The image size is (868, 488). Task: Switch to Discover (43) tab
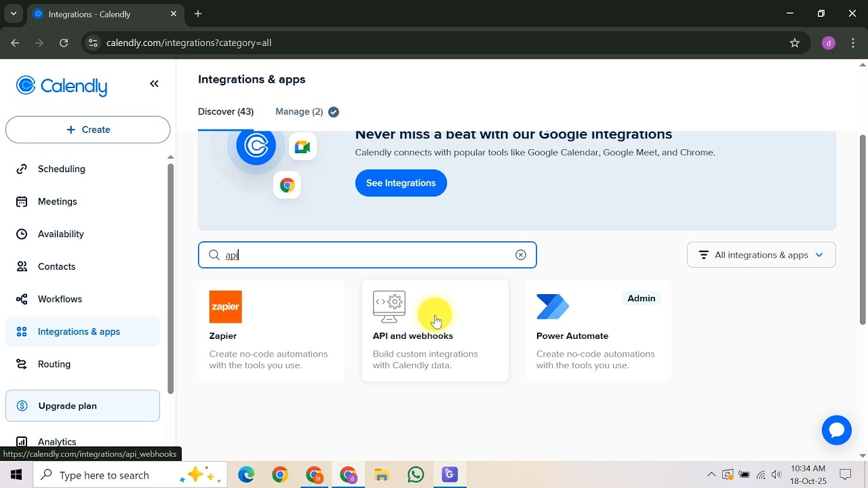tap(226, 112)
